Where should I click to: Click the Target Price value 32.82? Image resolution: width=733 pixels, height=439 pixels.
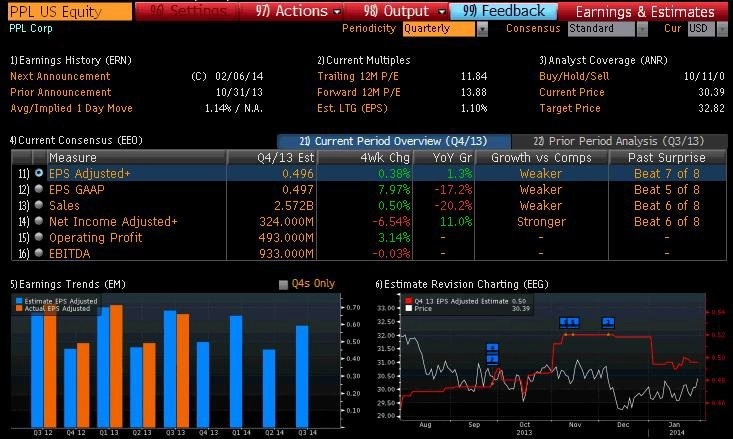coord(711,108)
